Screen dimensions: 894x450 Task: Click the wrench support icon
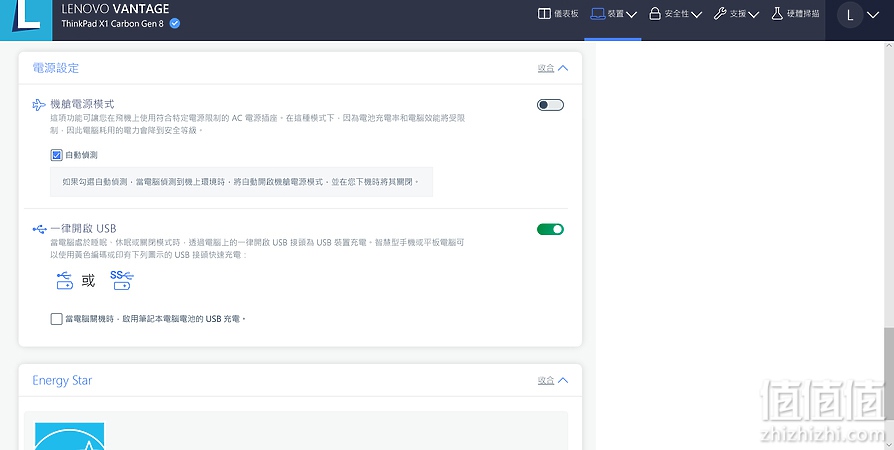coord(720,14)
